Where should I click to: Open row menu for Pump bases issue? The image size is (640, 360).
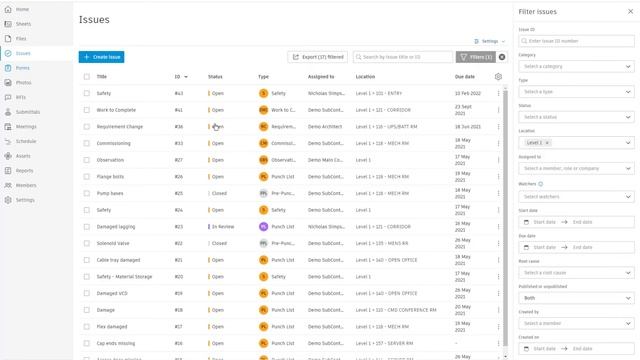498,193
